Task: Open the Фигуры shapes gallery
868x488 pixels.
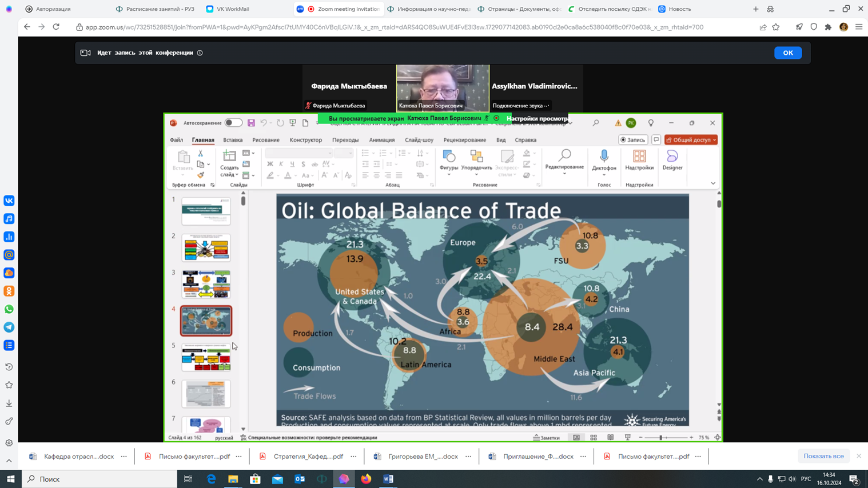Action: [x=449, y=162]
